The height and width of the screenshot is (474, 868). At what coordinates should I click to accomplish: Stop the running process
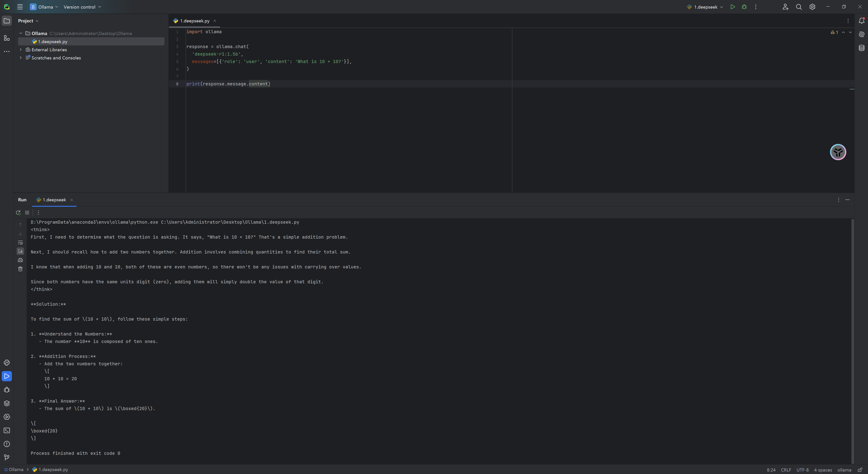pyautogui.click(x=27, y=213)
